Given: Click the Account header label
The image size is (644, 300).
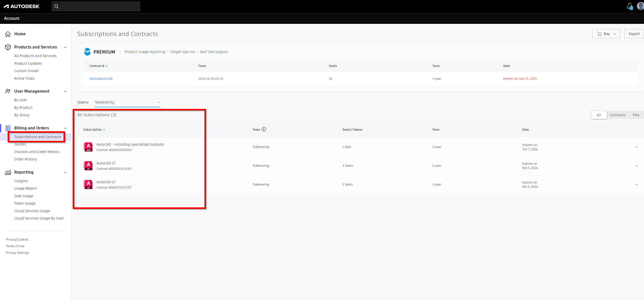Looking at the screenshot, I should [12, 18].
